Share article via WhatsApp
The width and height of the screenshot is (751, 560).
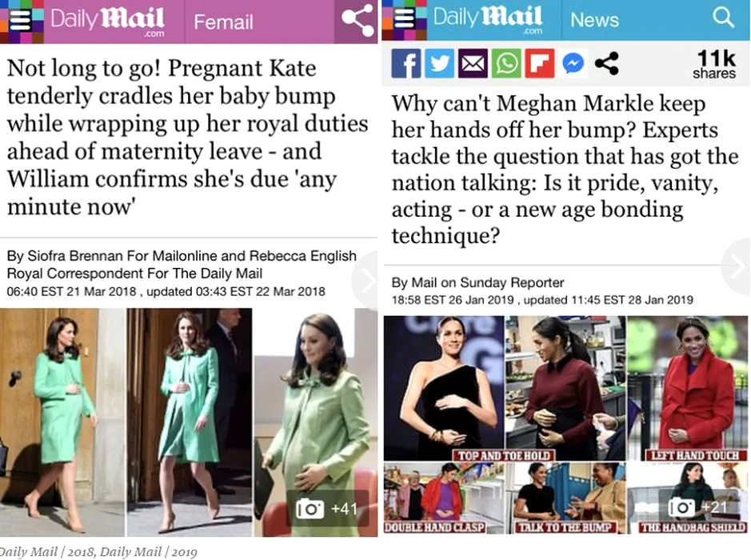(x=506, y=62)
